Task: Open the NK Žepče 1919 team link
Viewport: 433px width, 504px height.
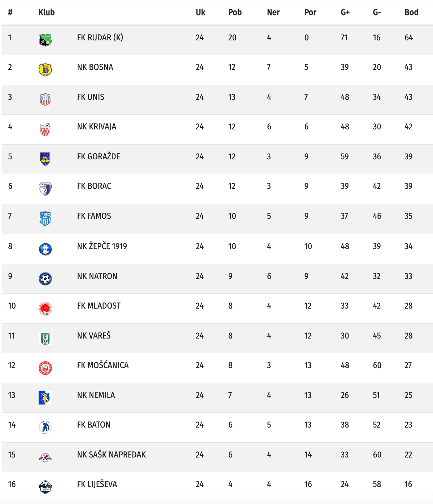Action: [102, 246]
